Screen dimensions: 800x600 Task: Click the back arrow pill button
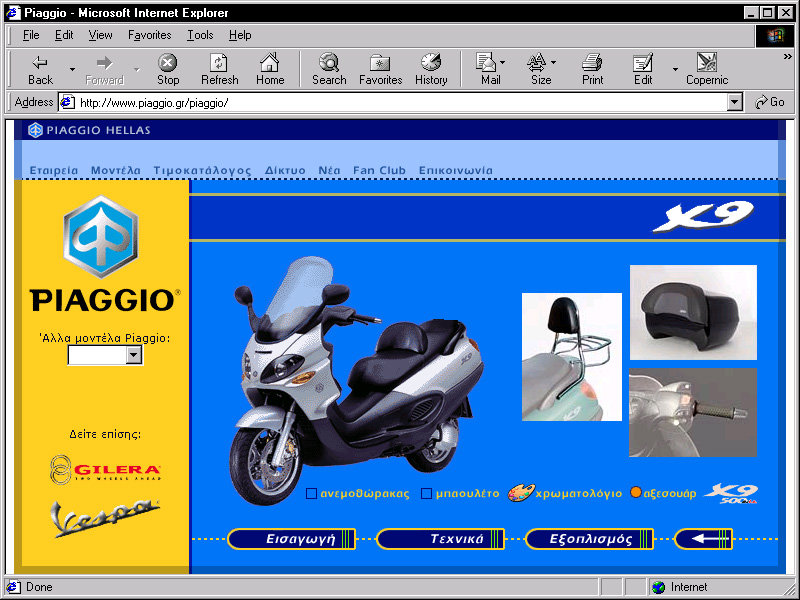pos(703,539)
